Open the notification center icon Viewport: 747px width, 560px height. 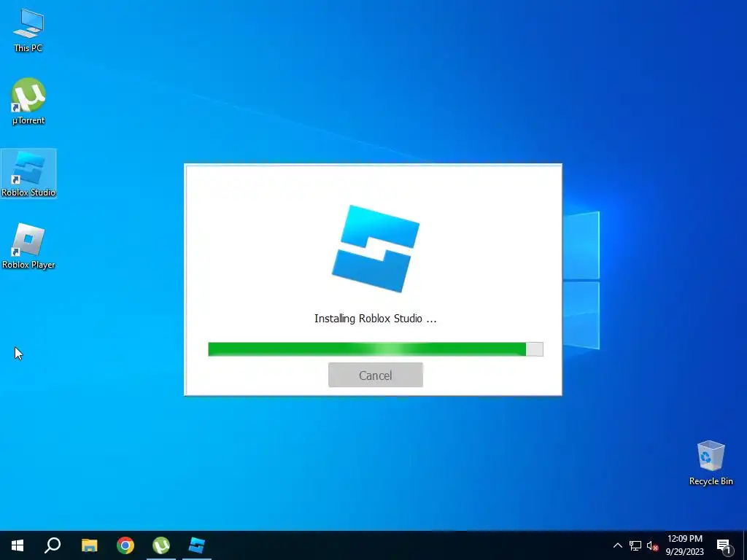point(724,545)
